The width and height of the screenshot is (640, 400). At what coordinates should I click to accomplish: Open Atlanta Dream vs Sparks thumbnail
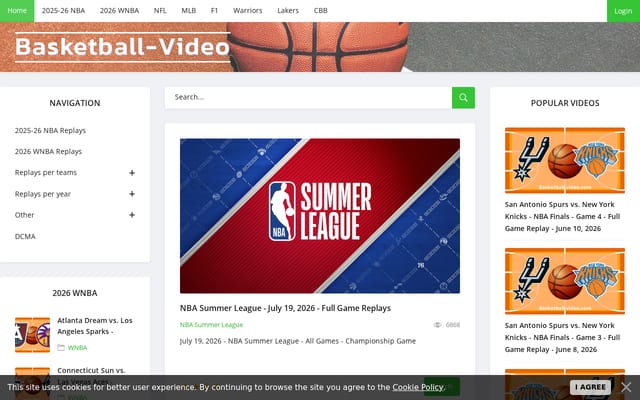33,335
